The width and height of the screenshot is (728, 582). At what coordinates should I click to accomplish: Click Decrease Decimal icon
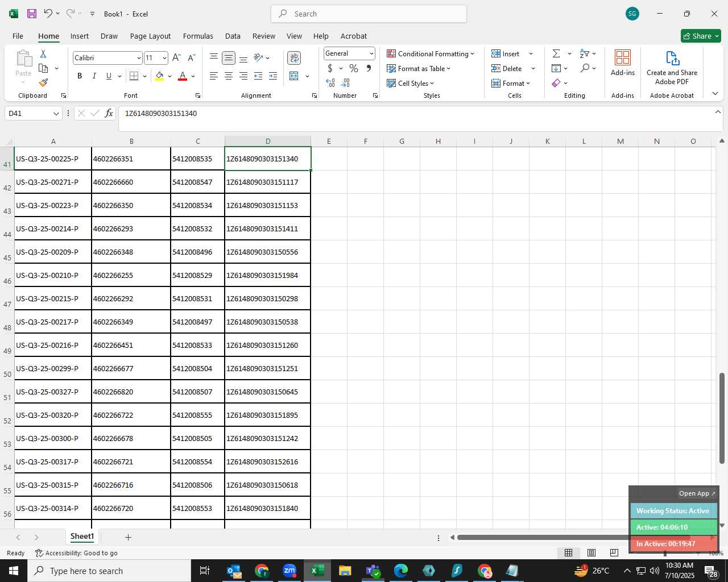pos(345,83)
